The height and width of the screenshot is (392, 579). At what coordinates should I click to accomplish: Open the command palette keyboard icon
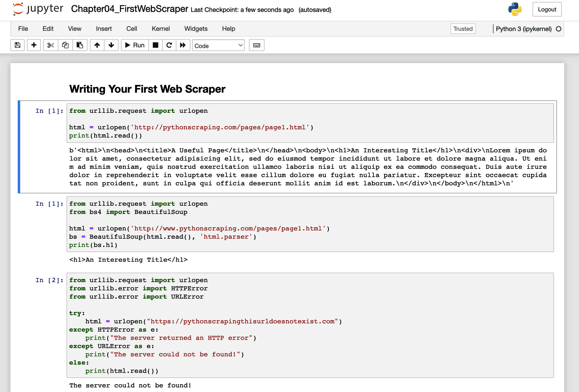click(x=256, y=45)
